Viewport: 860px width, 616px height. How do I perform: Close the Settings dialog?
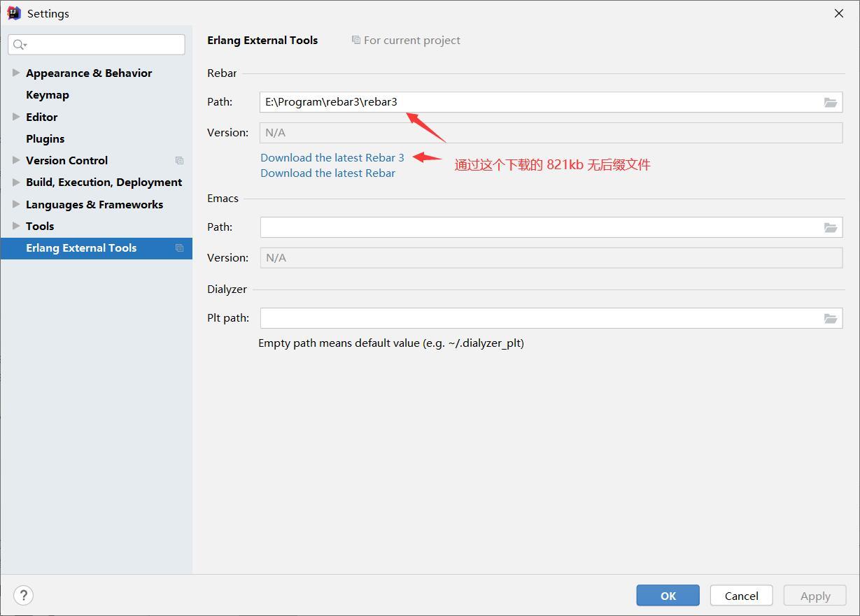[839, 13]
